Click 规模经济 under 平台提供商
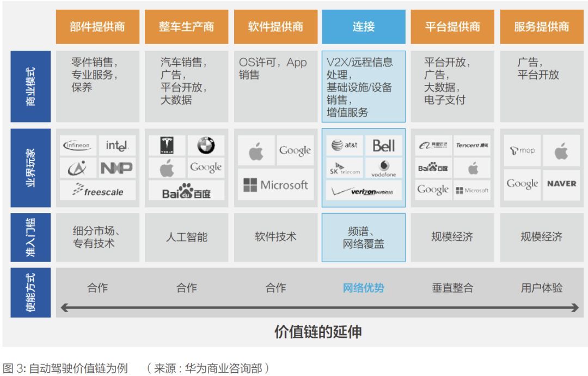The height and width of the screenshot is (376, 588). pos(452,237)
